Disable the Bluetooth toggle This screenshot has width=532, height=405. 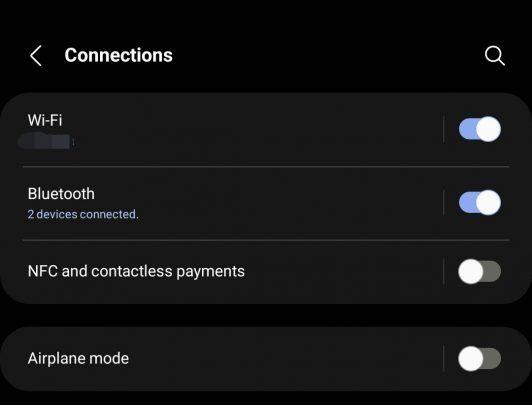(x=479, y=203)
